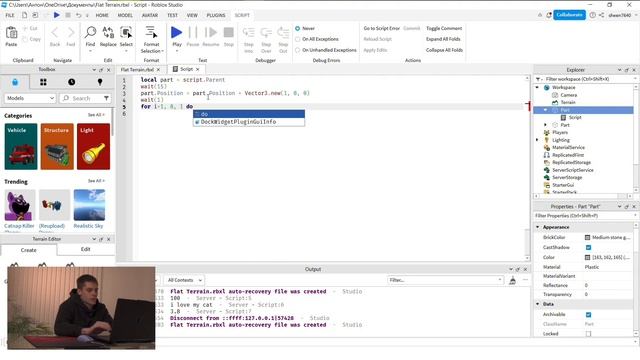This screenshot has height=360, width=640.
Task: Start the game with Play button
Action: [x=177, y=32]
